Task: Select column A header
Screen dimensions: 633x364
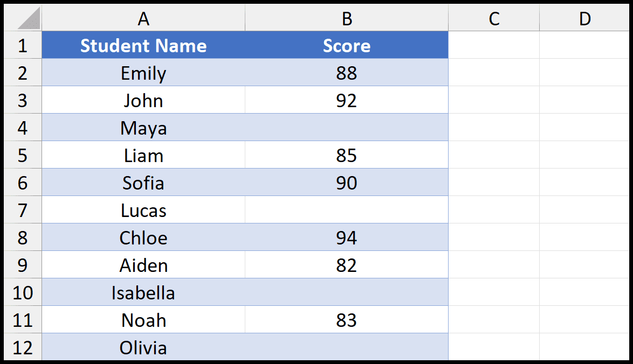Action: pyautogui.click(x=143, y=18)
